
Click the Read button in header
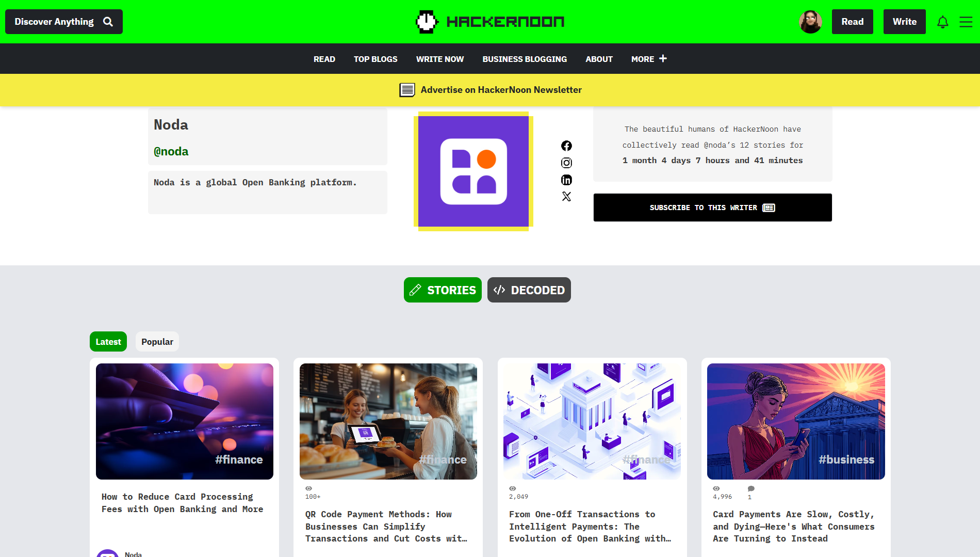coord(853,22)
